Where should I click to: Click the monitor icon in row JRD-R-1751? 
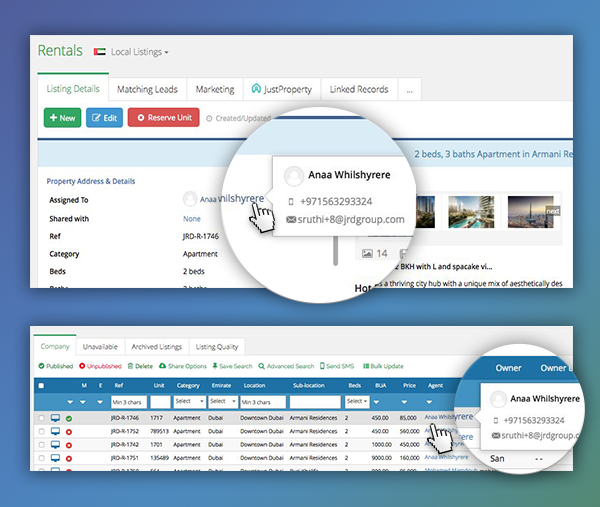[55, 458]
